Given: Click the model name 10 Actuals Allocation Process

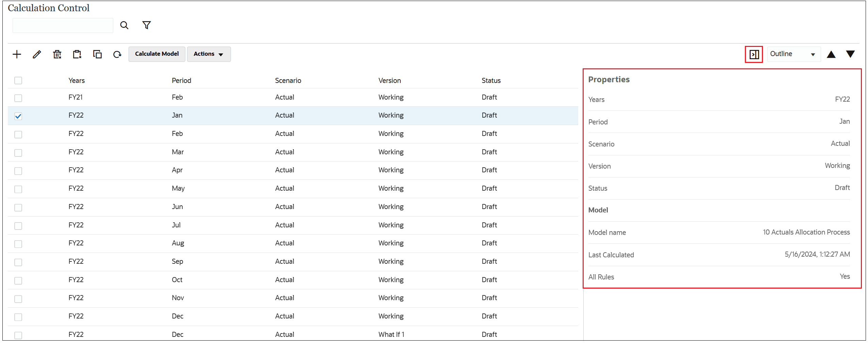Looking at the screenshot, I should tap(806, 232).
